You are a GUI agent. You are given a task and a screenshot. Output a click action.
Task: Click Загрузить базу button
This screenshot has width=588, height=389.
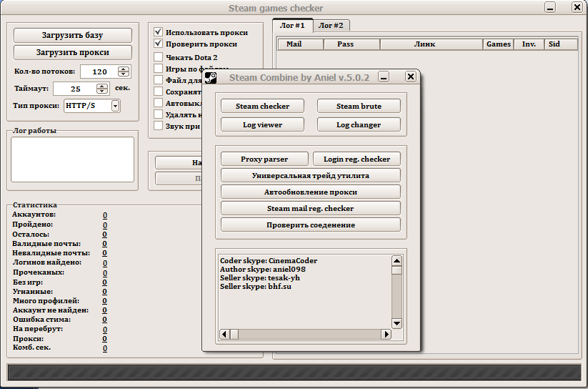(x=73, y=35)
